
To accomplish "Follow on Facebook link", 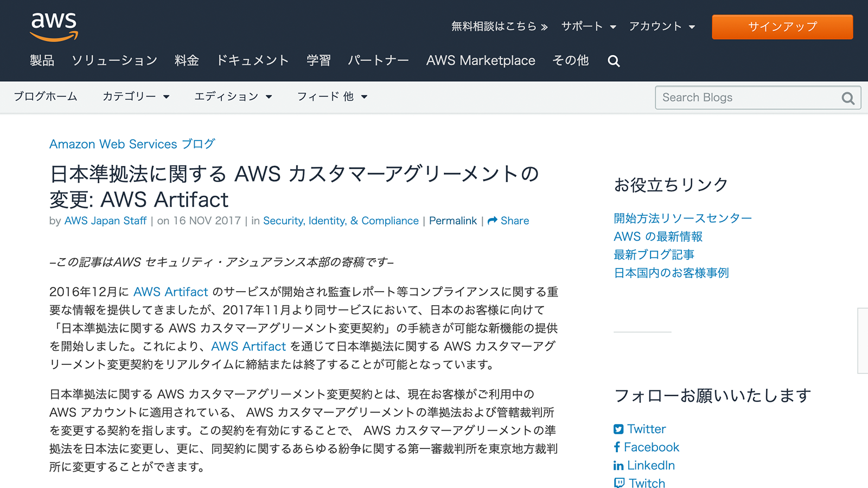I will [652, 447].
